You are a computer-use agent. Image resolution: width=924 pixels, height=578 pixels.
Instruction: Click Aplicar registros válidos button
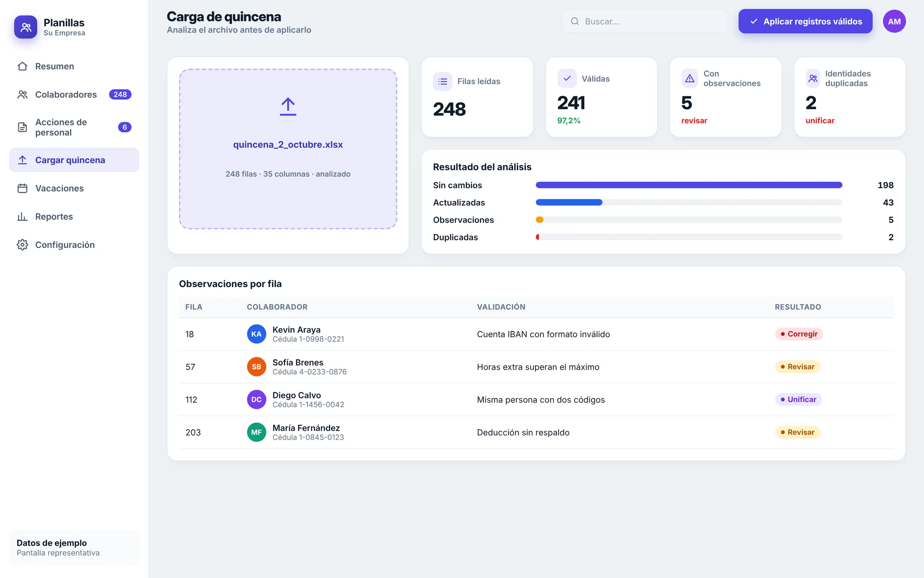coord(805,22)
